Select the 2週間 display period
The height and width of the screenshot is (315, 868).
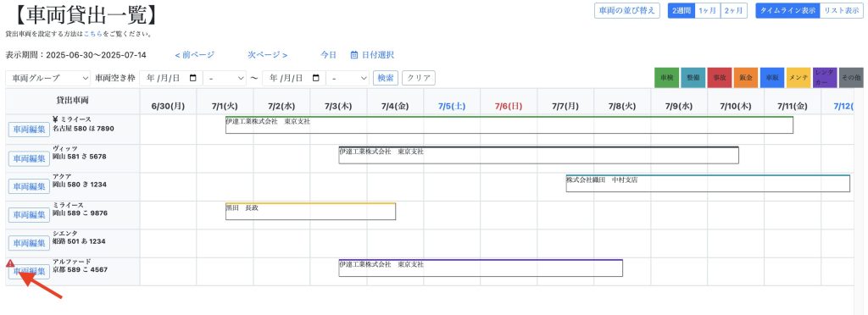pyautogui.click(x=682, y=10)
